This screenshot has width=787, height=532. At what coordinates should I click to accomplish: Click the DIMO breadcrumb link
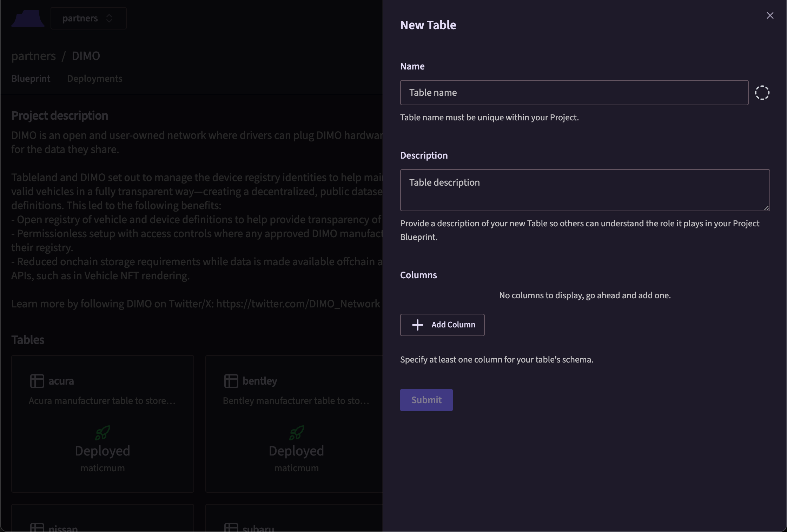pyautogui.click(x=86, y=56)
